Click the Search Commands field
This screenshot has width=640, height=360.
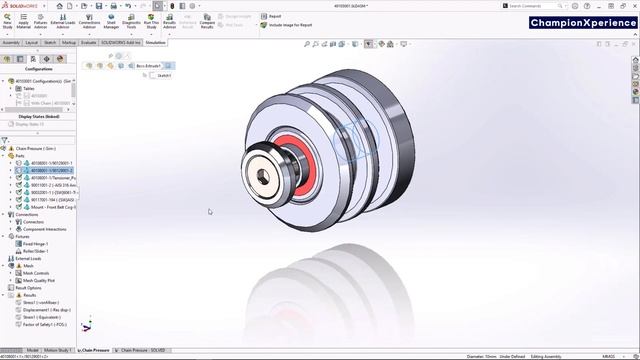(535, 6)
